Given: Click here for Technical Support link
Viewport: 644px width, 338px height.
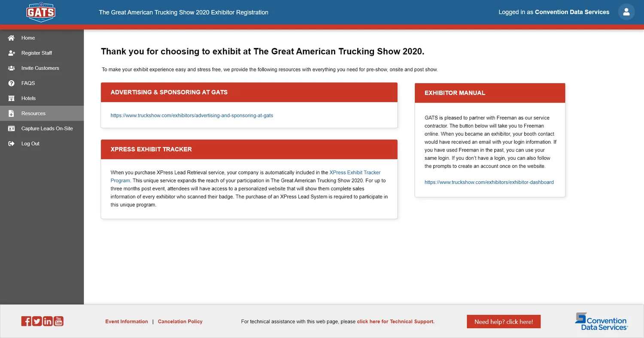Looking at the screenshot, I should coord(395,321).
